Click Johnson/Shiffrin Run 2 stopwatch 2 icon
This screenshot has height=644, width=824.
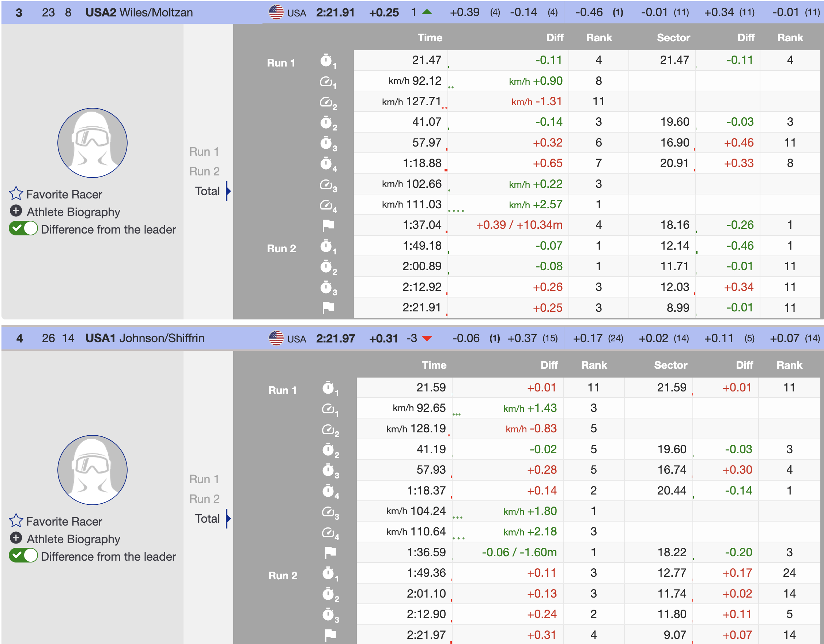click(x=328, y=594)
